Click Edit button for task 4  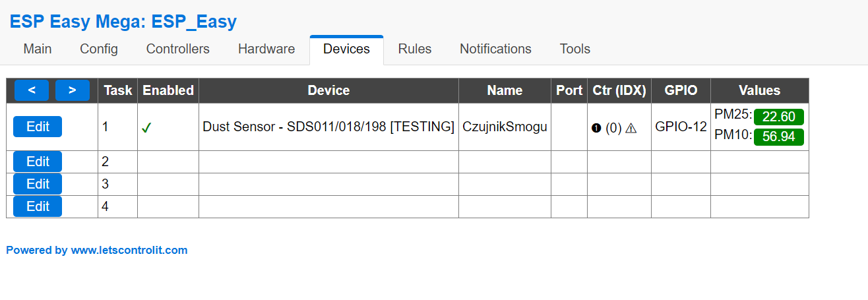tap(38, 206)
